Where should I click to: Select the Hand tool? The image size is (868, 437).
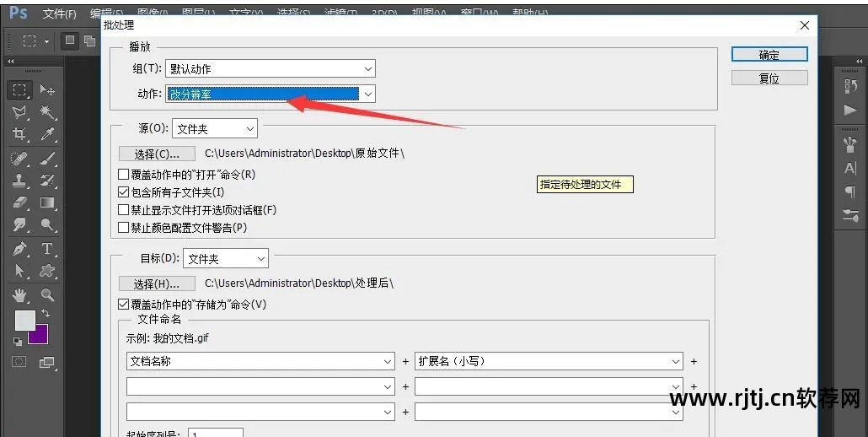[x=20, y=294]
